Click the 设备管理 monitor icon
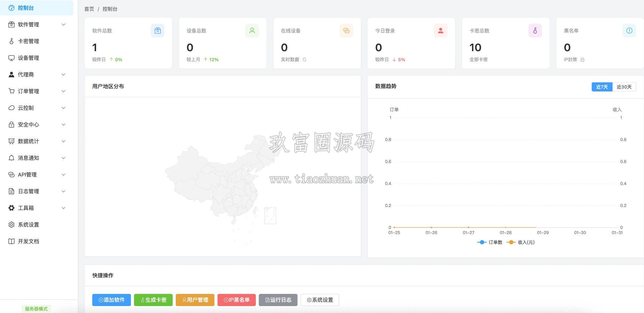The image size is (644, 313). tap(11, 58)
